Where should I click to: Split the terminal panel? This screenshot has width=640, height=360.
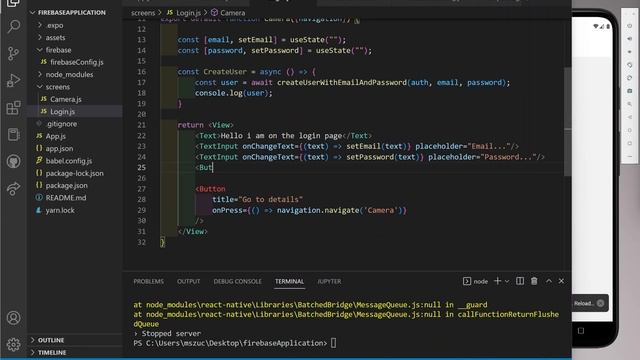(520, 281)
